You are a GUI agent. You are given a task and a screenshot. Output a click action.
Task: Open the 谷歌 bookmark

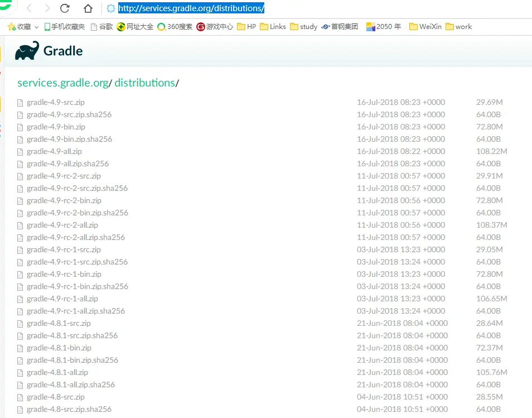coord(102,26)
